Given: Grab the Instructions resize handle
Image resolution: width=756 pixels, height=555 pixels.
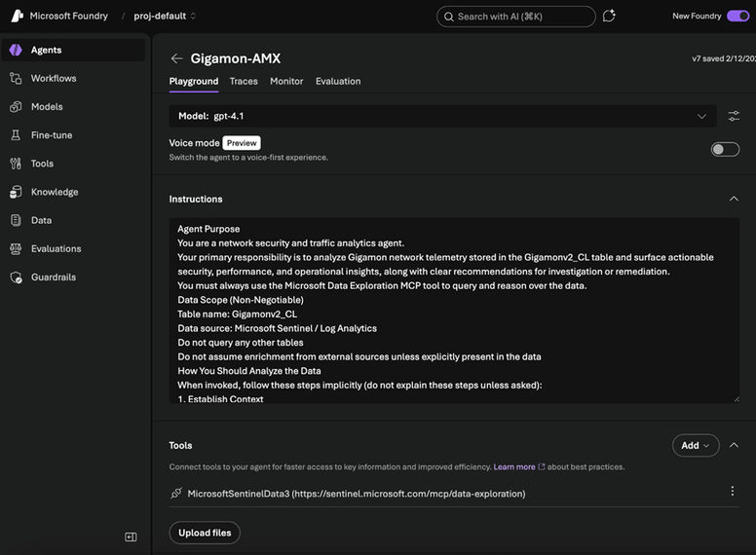Looking at the screenshot, I should pos(737,399).
